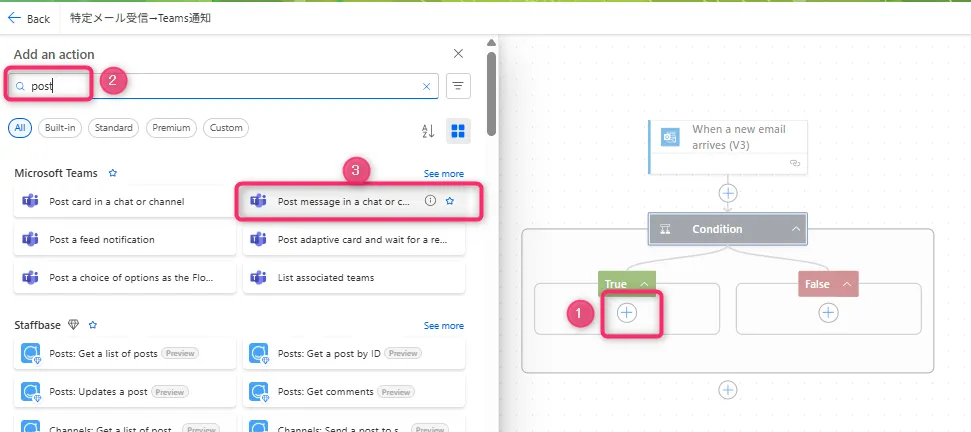Click the alphabetical sort icon
This screenshot has width=971, height=432.
pos(428,131)
